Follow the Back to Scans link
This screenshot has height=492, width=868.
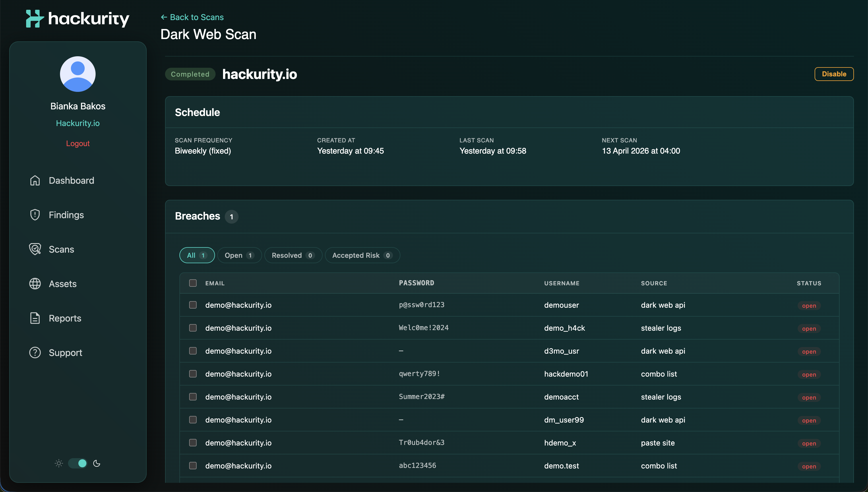pos(192,17)
